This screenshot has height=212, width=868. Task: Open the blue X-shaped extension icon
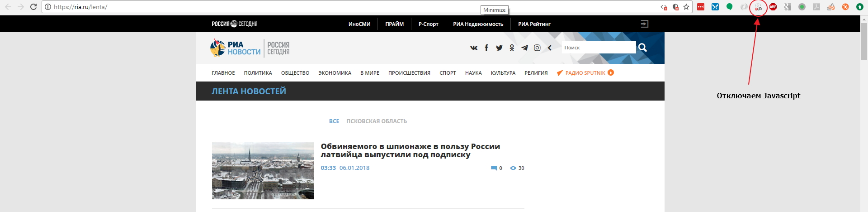(x=715, y=7)
